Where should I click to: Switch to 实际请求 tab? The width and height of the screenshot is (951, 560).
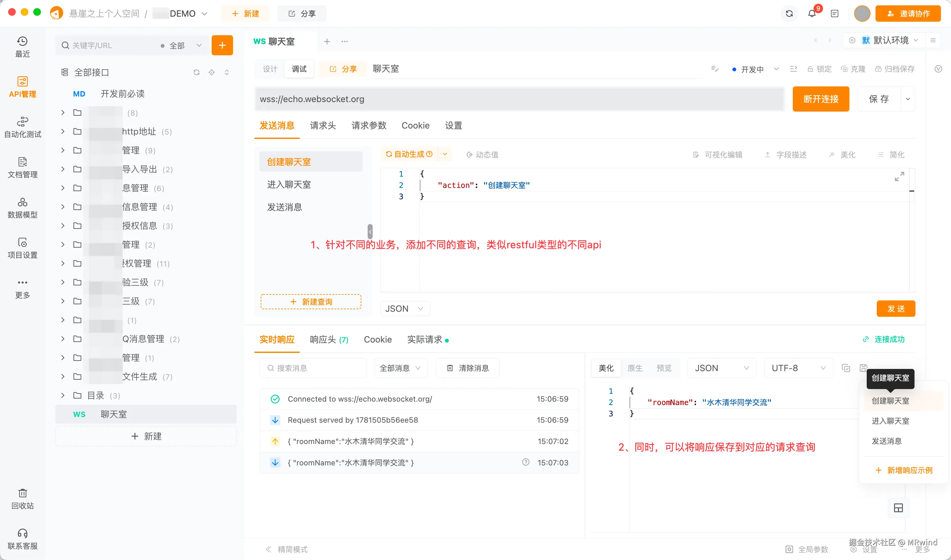[x=428, y=339]
